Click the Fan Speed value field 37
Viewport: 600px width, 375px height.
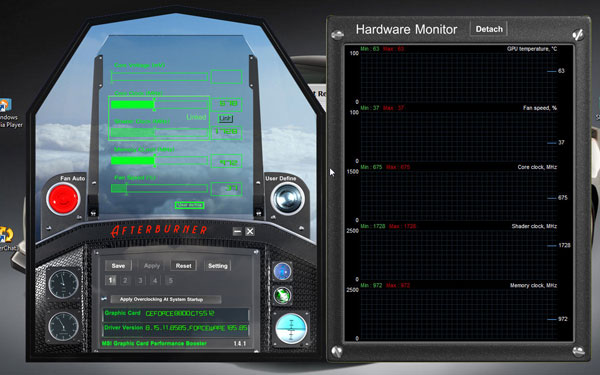[226, 189]
